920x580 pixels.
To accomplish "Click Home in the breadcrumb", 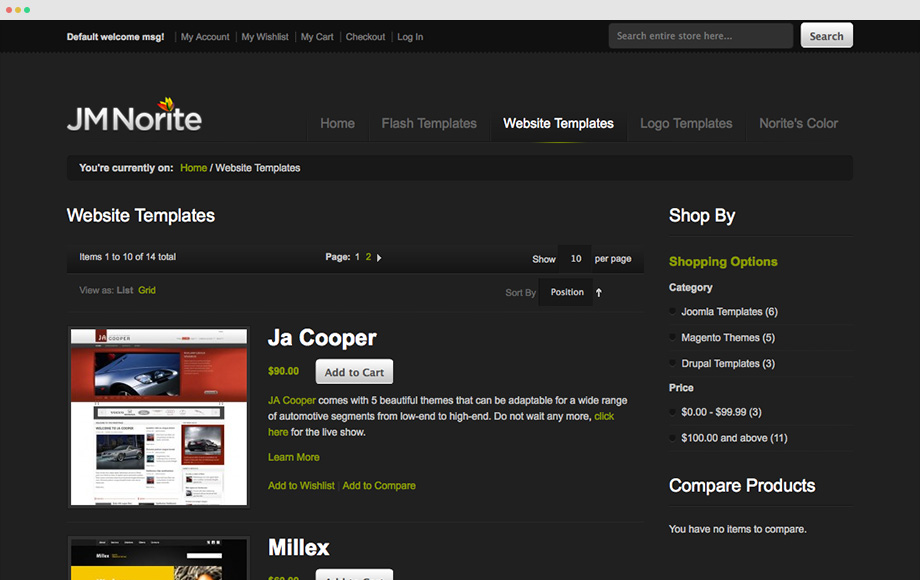I will (193, 168).
